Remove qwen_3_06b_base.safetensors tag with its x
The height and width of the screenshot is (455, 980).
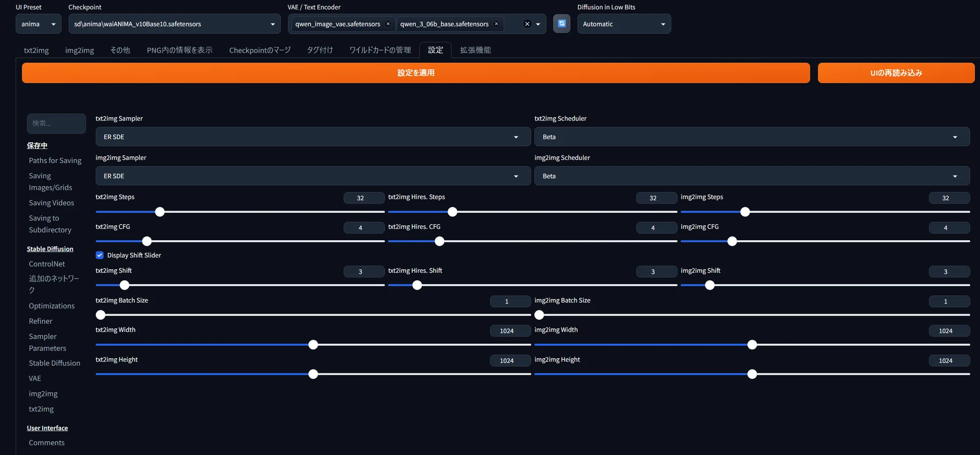point(496,24)
